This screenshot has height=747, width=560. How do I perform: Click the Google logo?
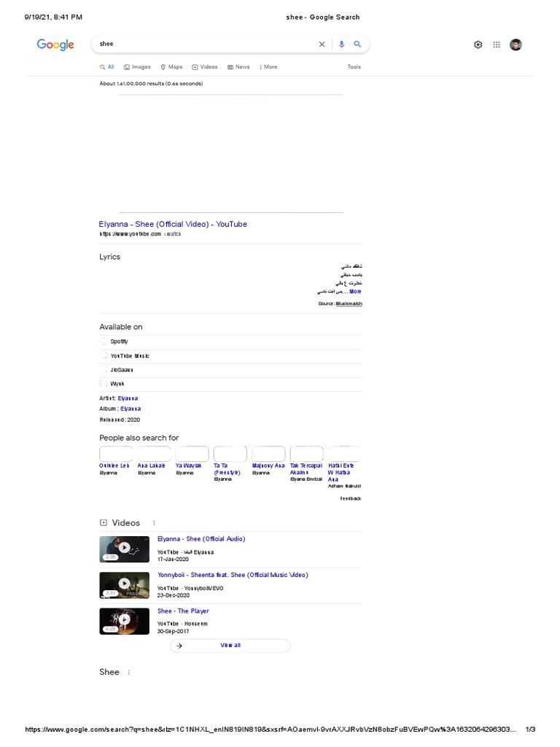tap(55, 44)
